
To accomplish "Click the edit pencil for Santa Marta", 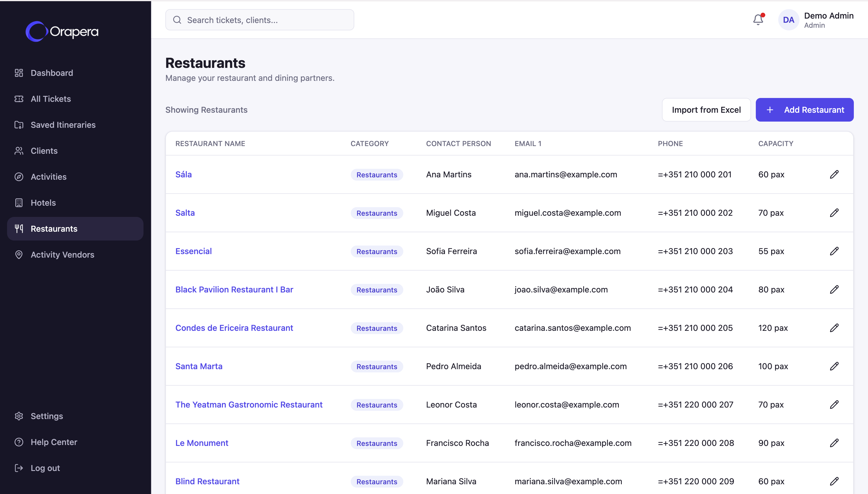I will 834,366.
